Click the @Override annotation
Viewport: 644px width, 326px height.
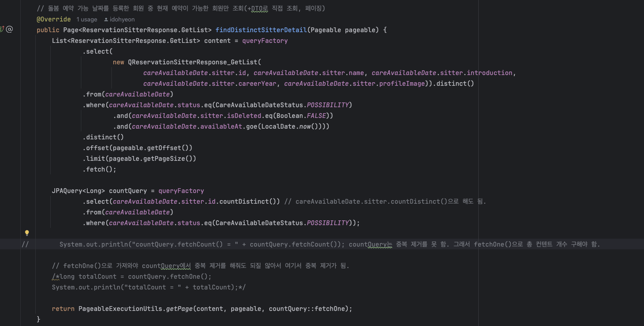click(x=54, y=19)
